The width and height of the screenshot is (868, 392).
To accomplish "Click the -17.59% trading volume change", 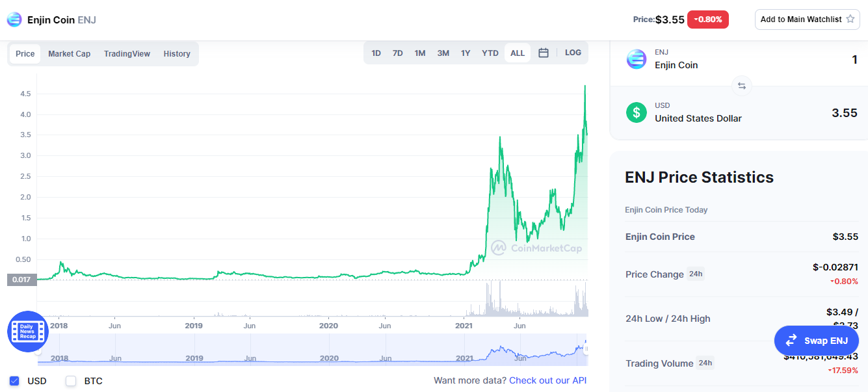I will pos(843,371).
